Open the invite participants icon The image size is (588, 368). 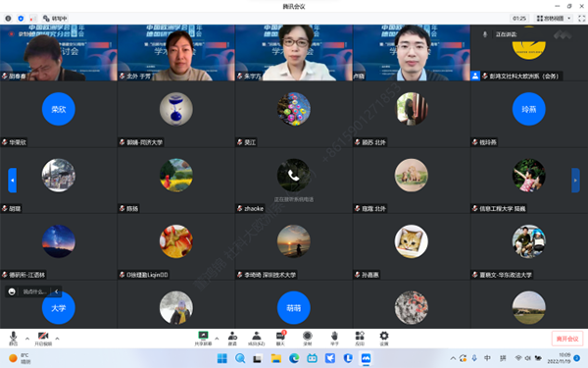click(232, 338)
